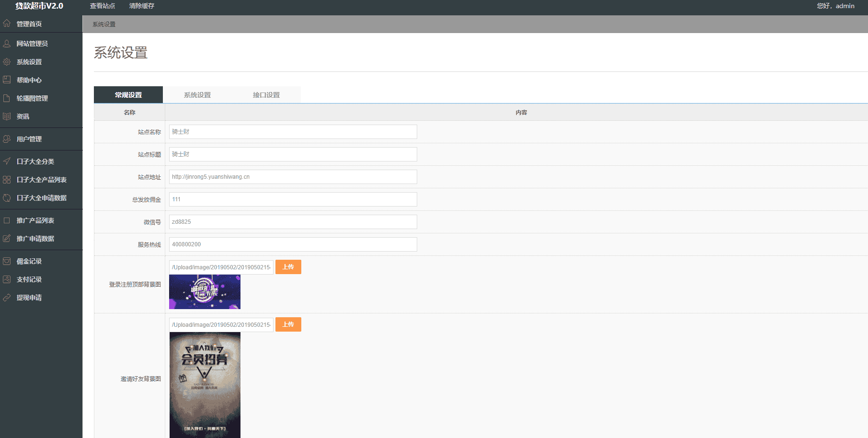Click the 贷款超市V2.0 logo title
Viewport: 868px width, 438px height.
[39, 6]
